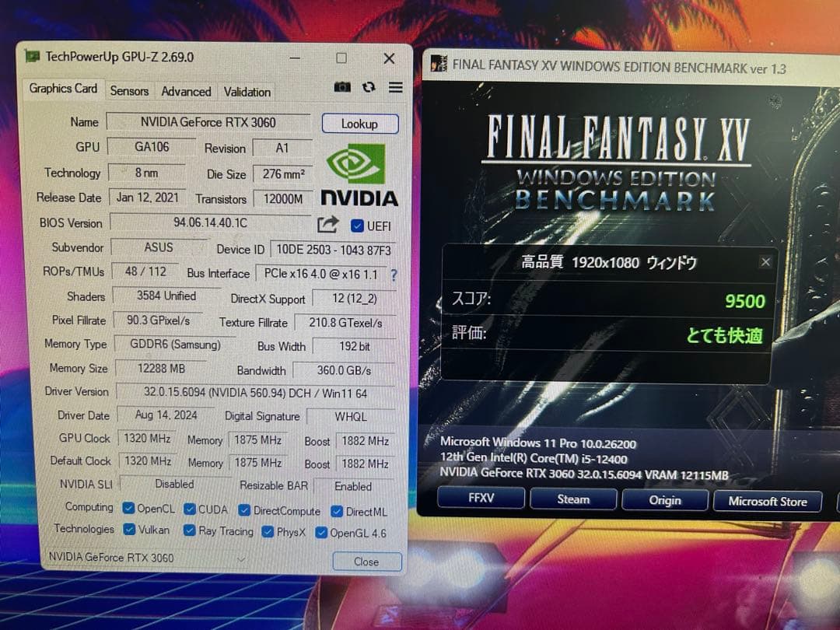The image size is (840, 630).
Task: Click the Resizable BAR value Enabled
Action: pyautogui.click(x=353, y=486)
